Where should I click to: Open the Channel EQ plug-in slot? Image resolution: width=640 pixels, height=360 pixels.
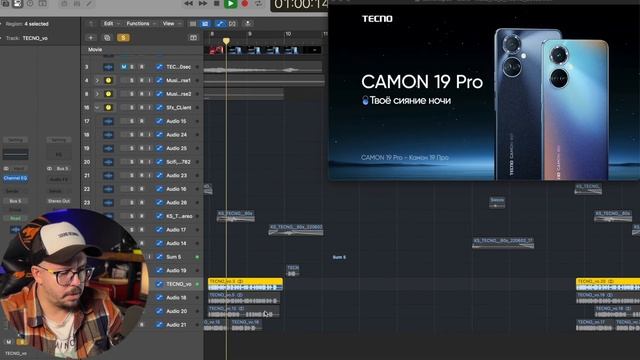[15, 178]
